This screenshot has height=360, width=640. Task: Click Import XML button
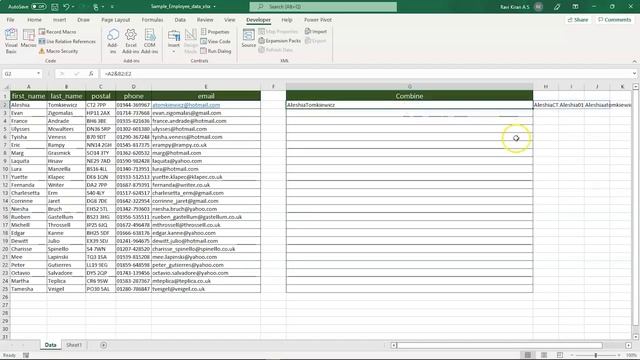click(x=316, y=31)
